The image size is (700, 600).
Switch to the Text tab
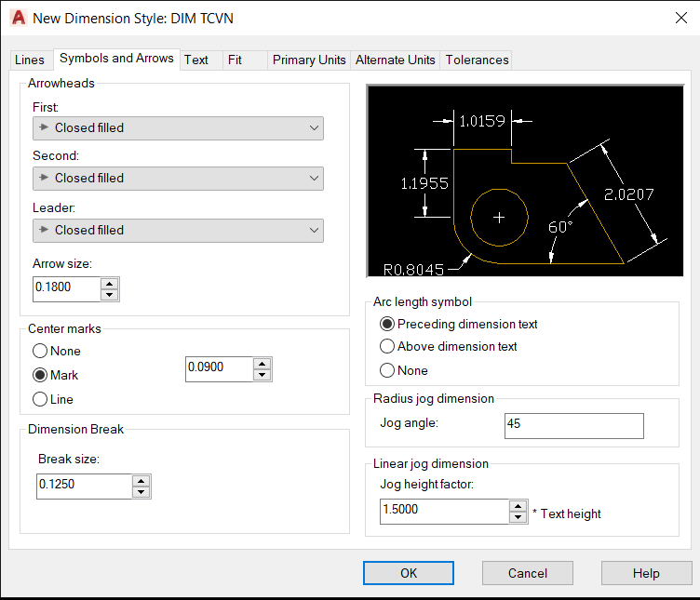pyautogui.click(x=196, y=60)
